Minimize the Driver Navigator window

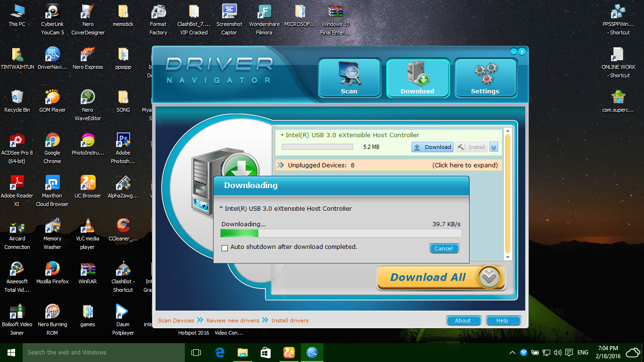[513, 51]
